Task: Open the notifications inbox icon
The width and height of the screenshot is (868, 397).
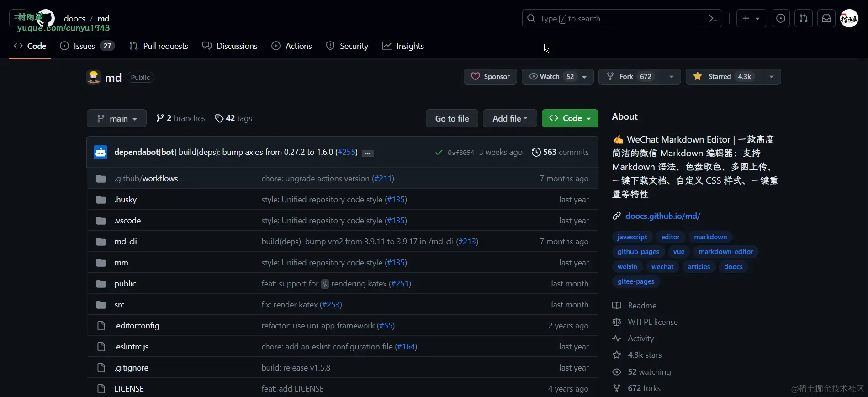Action: [x=826, y=19]
